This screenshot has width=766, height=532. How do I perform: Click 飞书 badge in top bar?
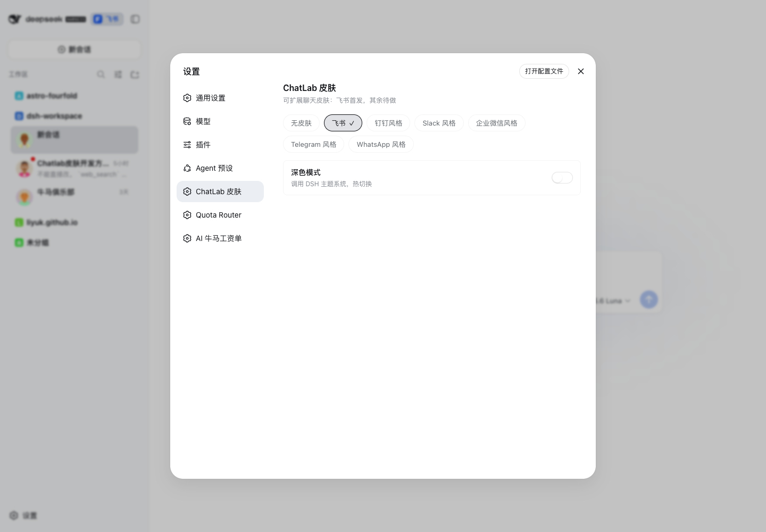click(x=107, y=19)
